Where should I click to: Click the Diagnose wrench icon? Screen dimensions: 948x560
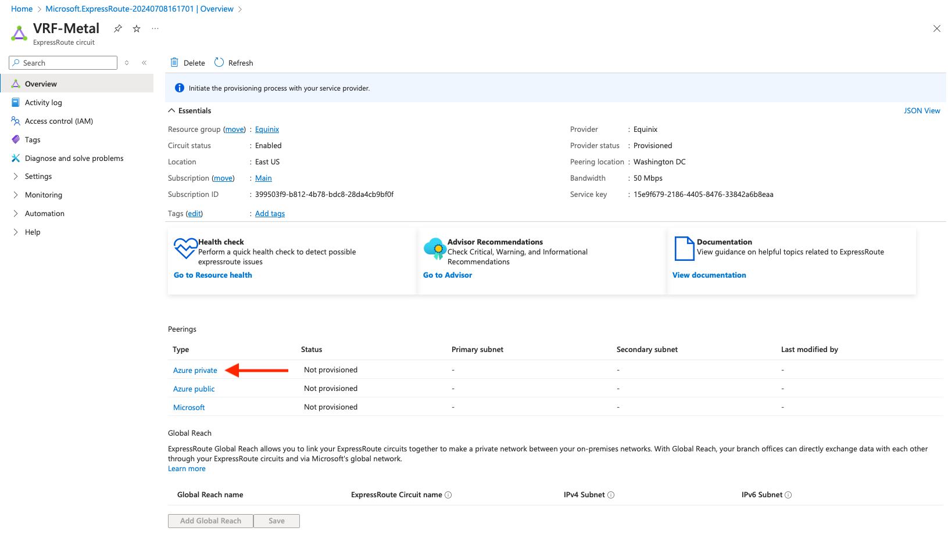[16, 158]
